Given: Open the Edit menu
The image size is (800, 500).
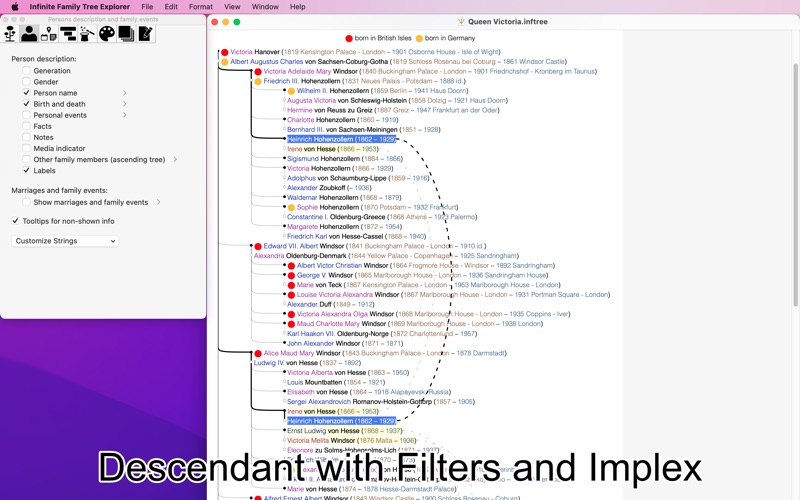Looking at the screenshot, I should pyautogui.click(x=171, y=7).
